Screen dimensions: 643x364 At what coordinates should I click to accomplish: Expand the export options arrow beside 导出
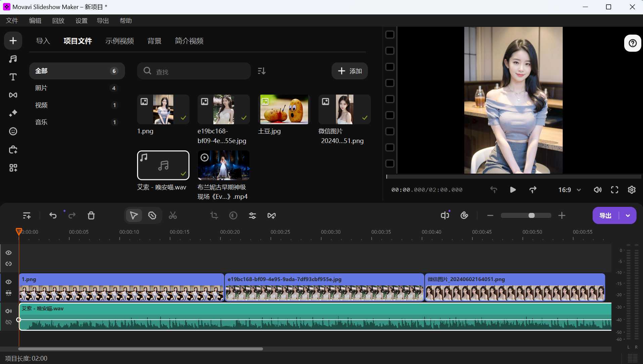coord(628,216)
